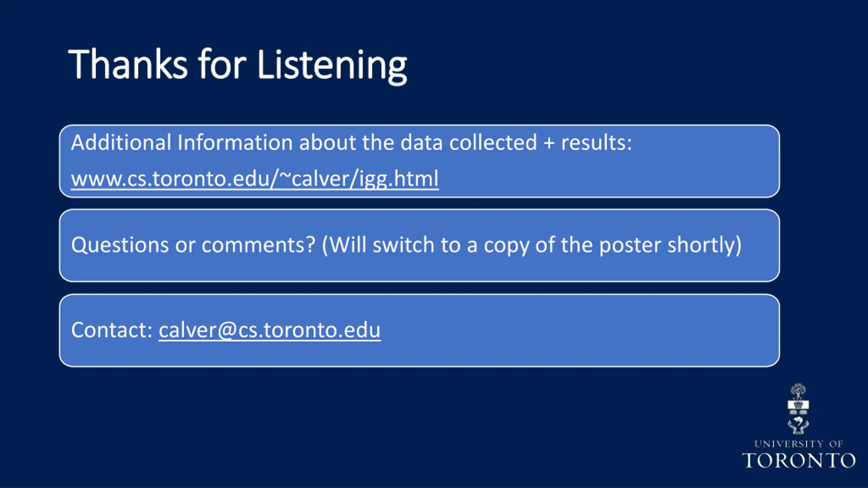Select the word comments? in the middle box
868x488 pixels.
coord(258,245)
